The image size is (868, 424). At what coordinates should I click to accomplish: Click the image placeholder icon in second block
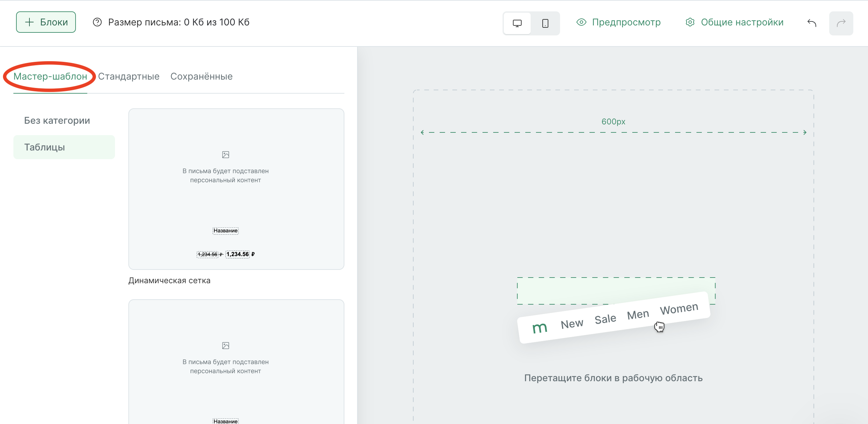click(x=225, y=345)
